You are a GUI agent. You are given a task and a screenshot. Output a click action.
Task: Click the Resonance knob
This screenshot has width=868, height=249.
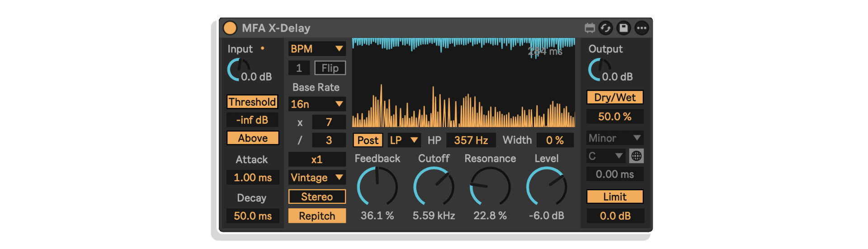pos(490,187)
